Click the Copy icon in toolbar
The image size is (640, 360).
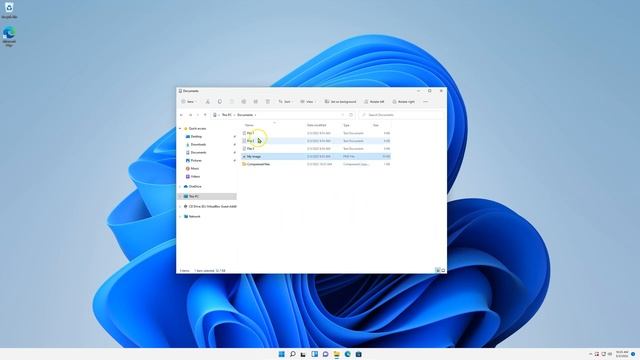pyautogui.click(x=220, y=102)
